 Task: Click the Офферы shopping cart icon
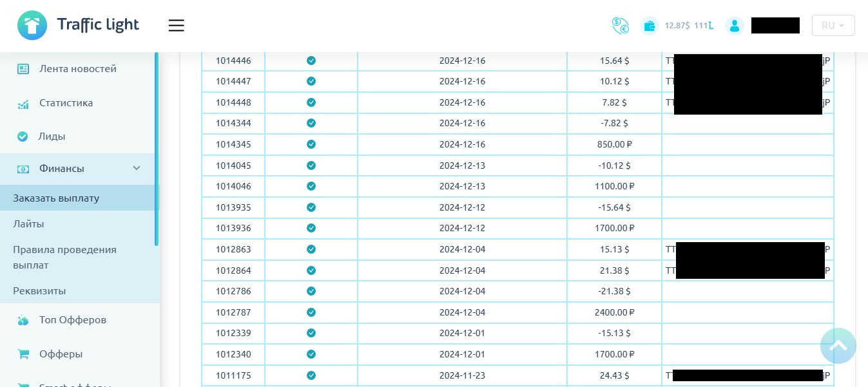coord(23,354)
